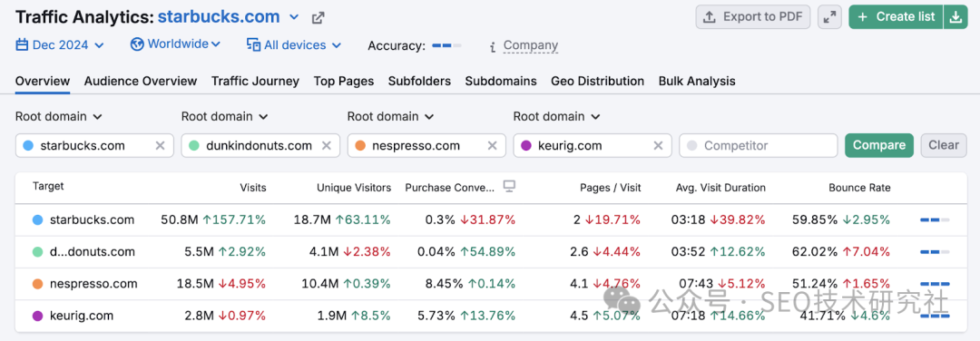Expand Root domain dropdown above dunkindonuts.com
Viewport: 980px width, 341px height.
[225, 116]
